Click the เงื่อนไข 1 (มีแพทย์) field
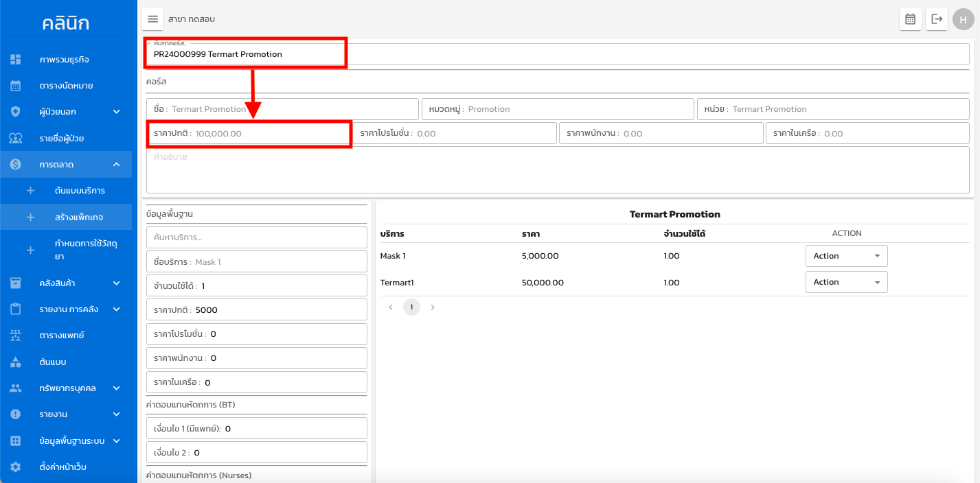 pyautogui.click(x=257, y=429)
